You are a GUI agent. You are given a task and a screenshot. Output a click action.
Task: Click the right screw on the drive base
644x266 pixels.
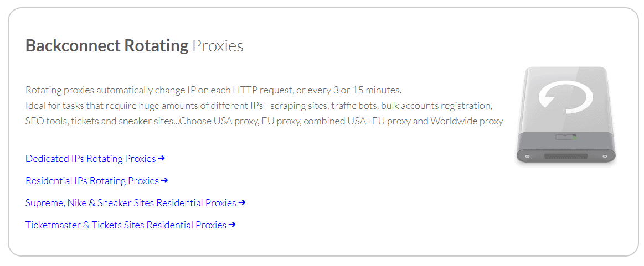click(604, 157)
